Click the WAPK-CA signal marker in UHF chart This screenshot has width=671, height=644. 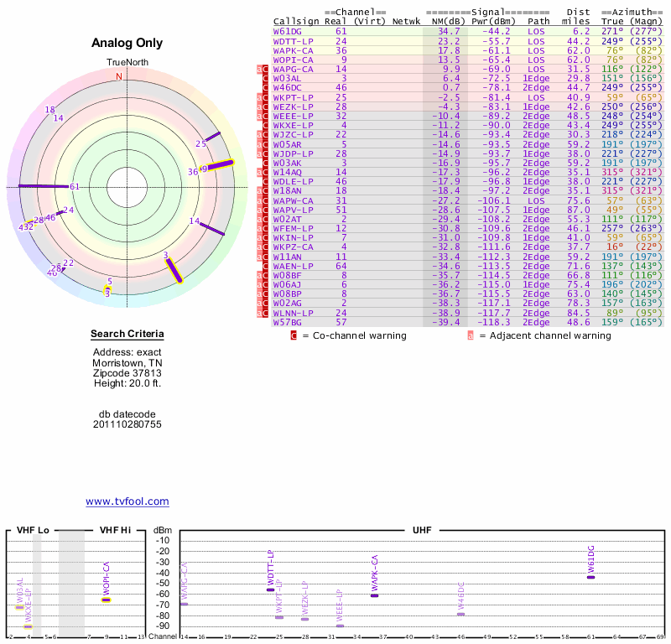374,595
